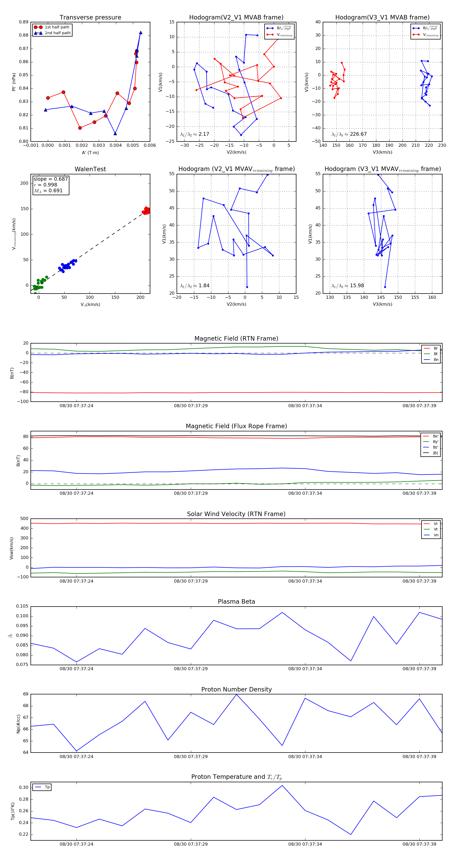Click '08/30 07:37:39' tick under Proton Temperature plot
Screen dimensions: 473x868
click(419, 844)
